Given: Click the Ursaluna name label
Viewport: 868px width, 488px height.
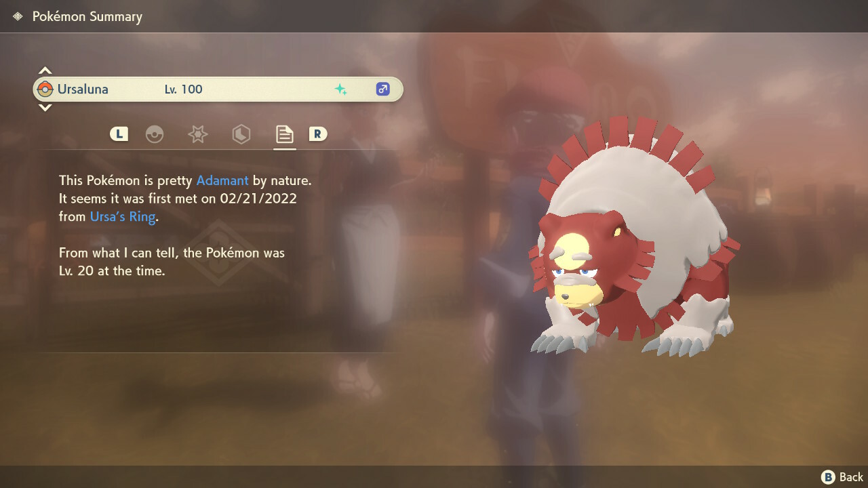Looking at the screenshot, I should point(83,89).
